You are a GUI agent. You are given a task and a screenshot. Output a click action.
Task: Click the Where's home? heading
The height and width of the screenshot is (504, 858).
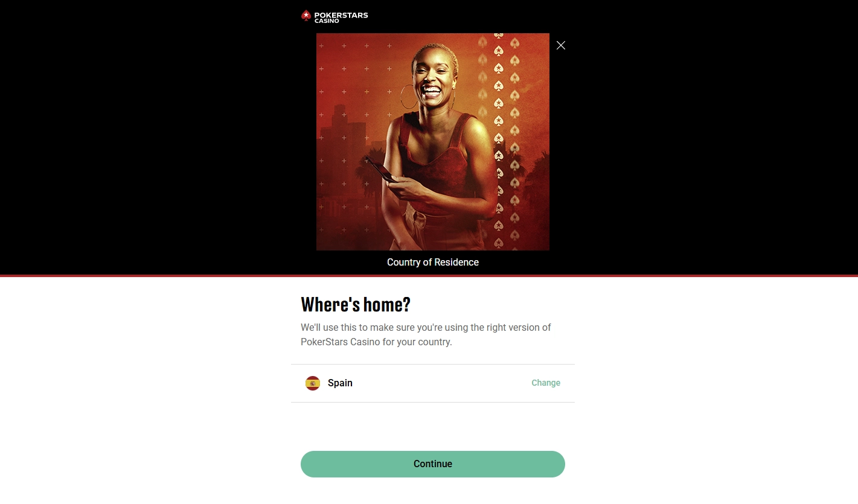[356, 304]
